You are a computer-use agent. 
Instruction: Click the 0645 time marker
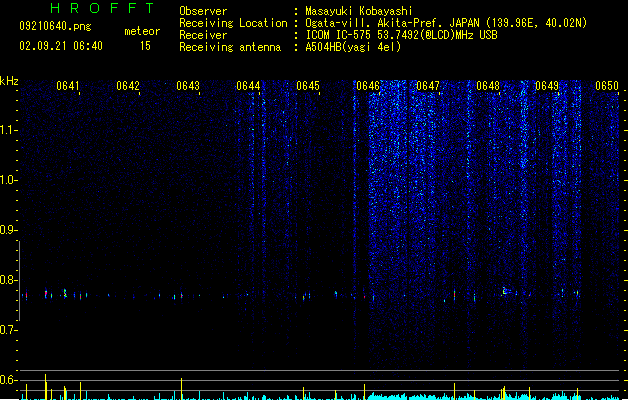coord(308,86)
